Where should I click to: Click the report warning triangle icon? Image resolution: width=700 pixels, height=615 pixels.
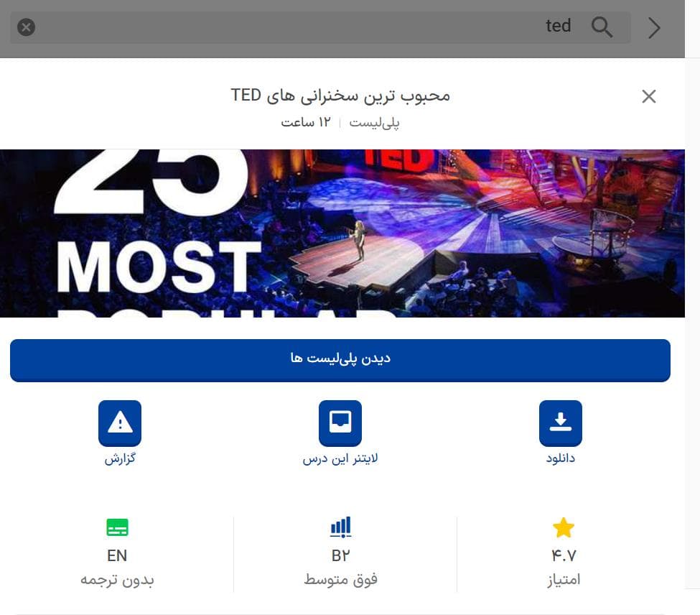pos(120,423)
